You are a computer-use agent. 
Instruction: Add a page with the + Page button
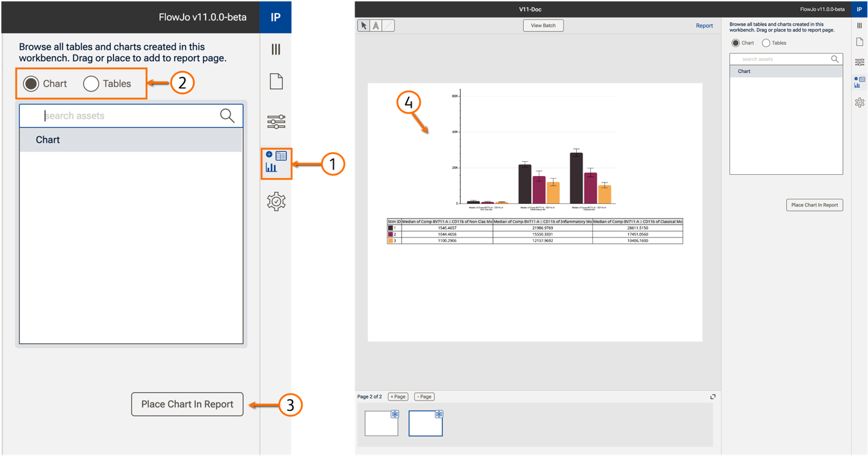[398, 397]
